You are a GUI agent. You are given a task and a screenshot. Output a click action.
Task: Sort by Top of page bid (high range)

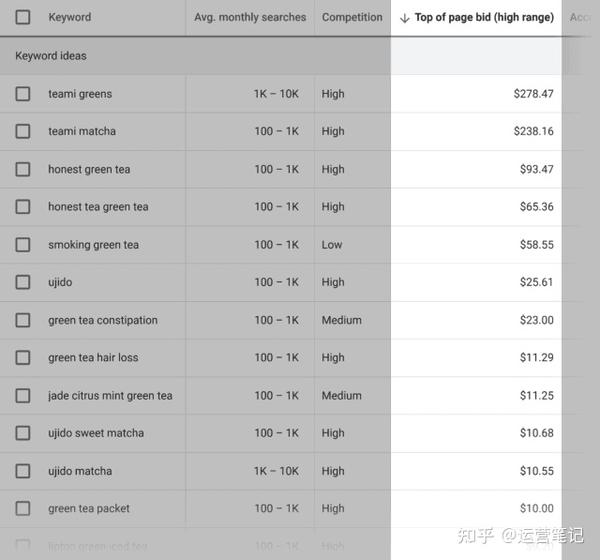pyautogui.click(x=484, y=17)
